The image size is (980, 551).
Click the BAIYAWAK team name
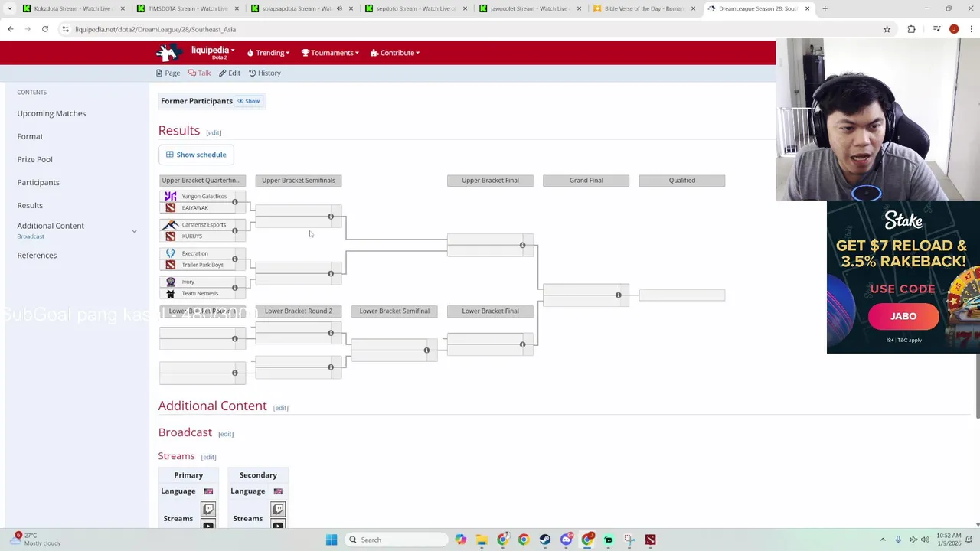point(195,208)
